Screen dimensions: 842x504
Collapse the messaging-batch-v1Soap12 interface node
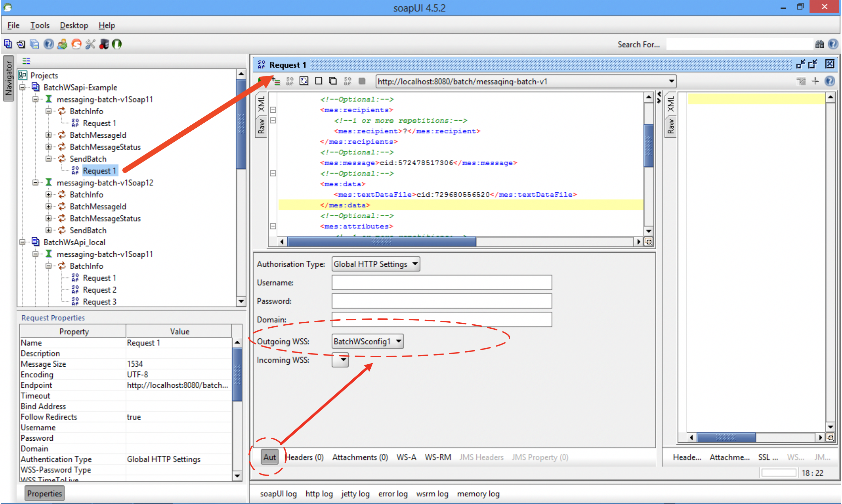click(35, 183)
